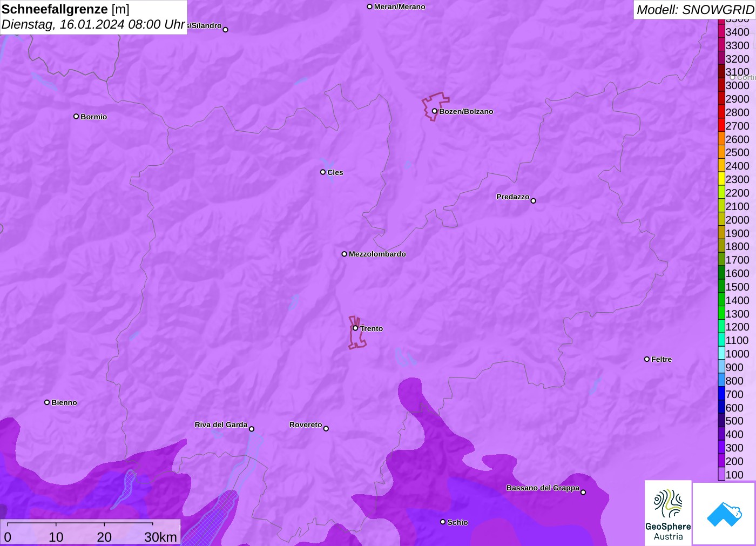Viewport: 756px width, 546px height.
Task: Click the legend value '3000'
Action: 738,85
